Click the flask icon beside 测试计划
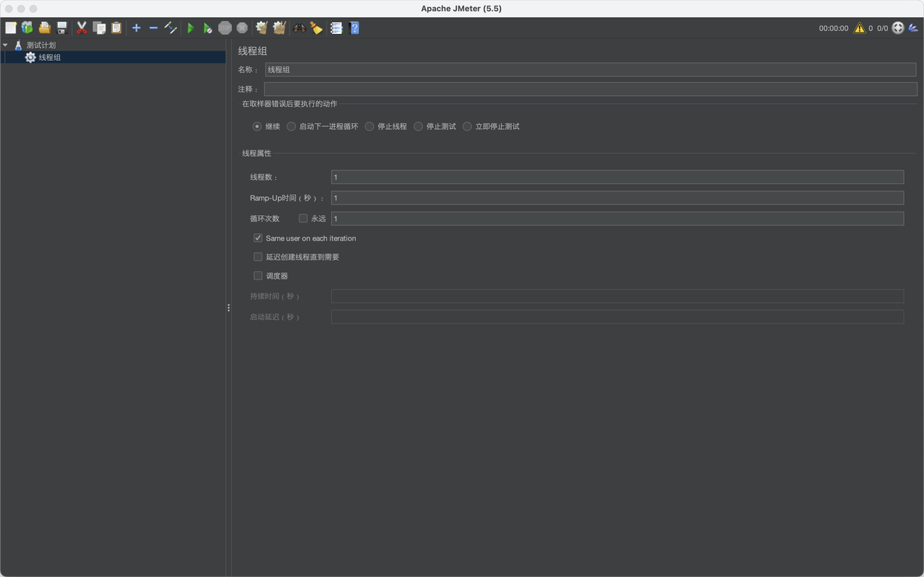The width and height of the screenshot is (924, 577). (18, 45)
